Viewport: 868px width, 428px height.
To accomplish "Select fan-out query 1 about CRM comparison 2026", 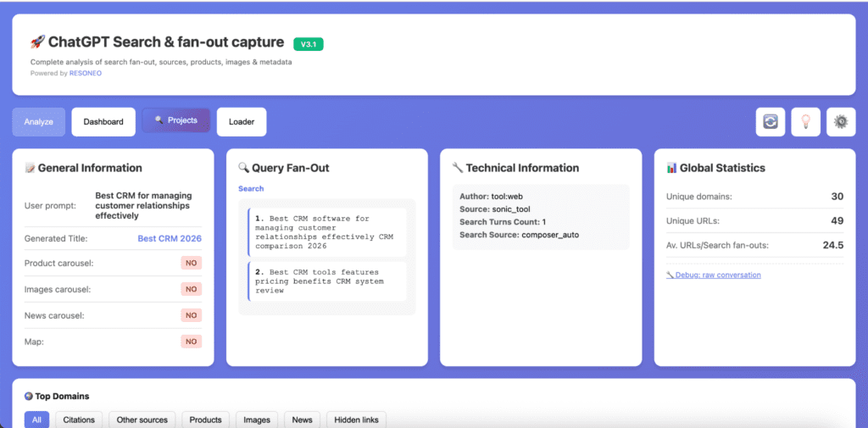I will 327,232.
